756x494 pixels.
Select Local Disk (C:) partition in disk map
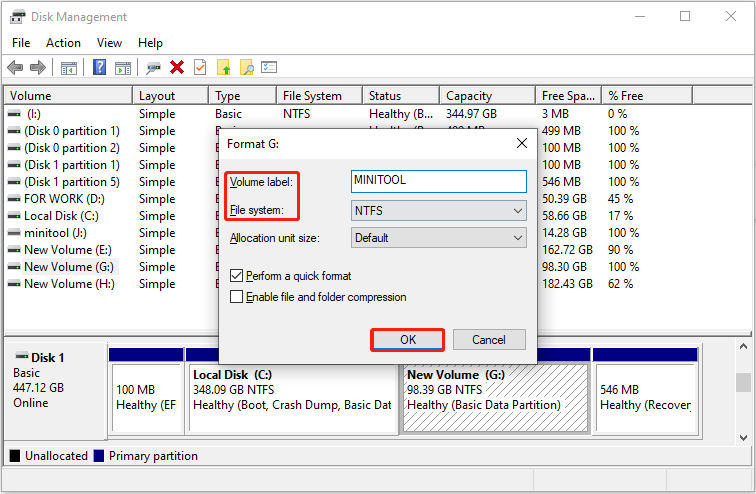[x=292, y=398]
